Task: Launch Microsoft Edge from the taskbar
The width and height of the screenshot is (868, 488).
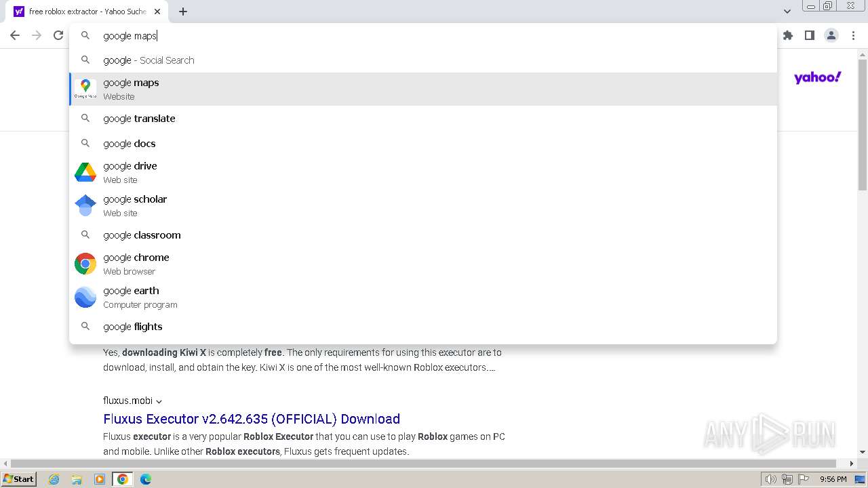Action: [x=146, y=479]
